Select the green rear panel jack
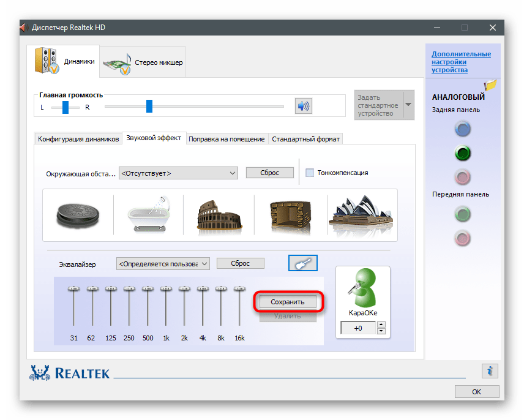This screenshot has width=524, height=420. [463, 153]
